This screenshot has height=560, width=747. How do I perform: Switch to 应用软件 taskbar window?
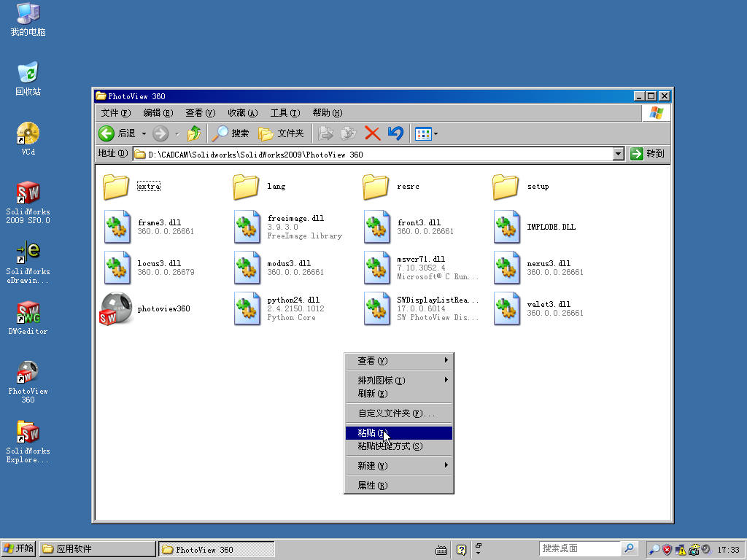point(97,549)
